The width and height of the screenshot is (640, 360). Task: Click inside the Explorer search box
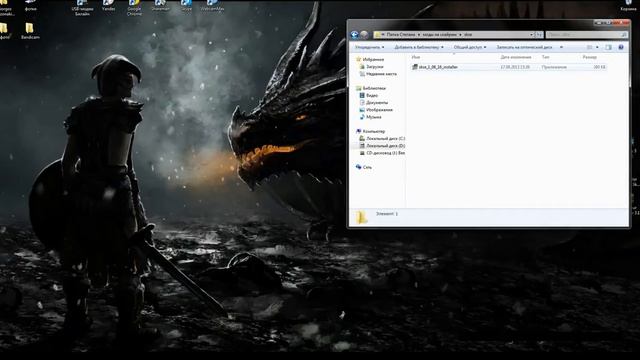(x=586, y=35)
